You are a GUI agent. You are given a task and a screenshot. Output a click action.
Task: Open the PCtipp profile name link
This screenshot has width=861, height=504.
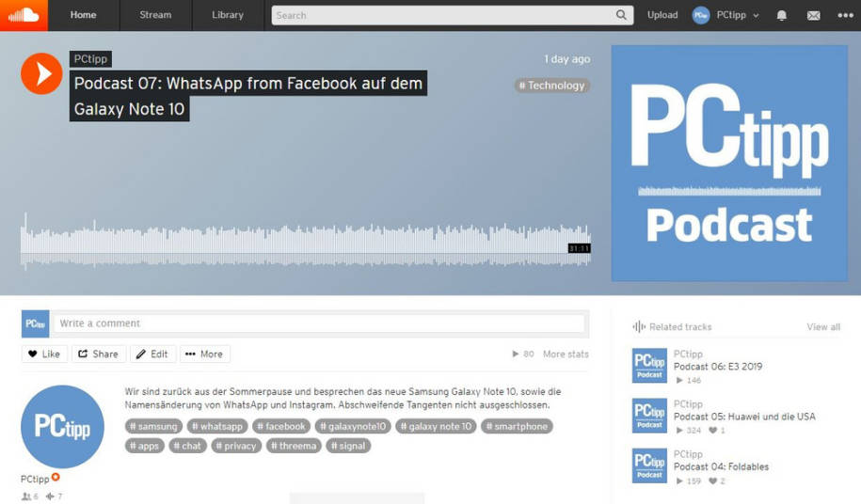click(x=35, y=480)
